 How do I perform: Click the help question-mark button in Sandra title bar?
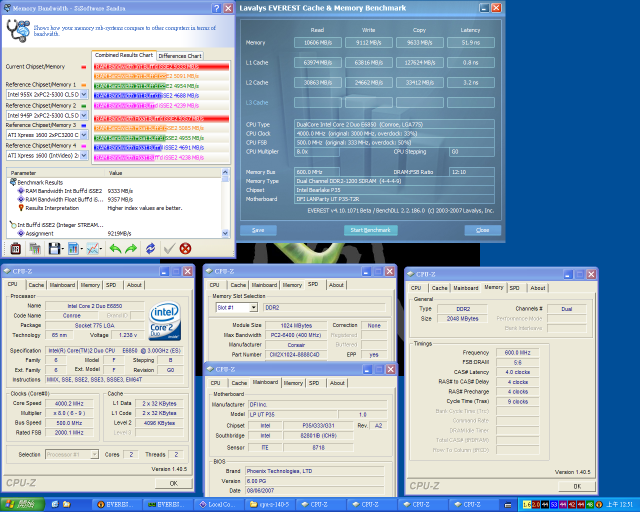pyautogui.click(x=217, y=8)
